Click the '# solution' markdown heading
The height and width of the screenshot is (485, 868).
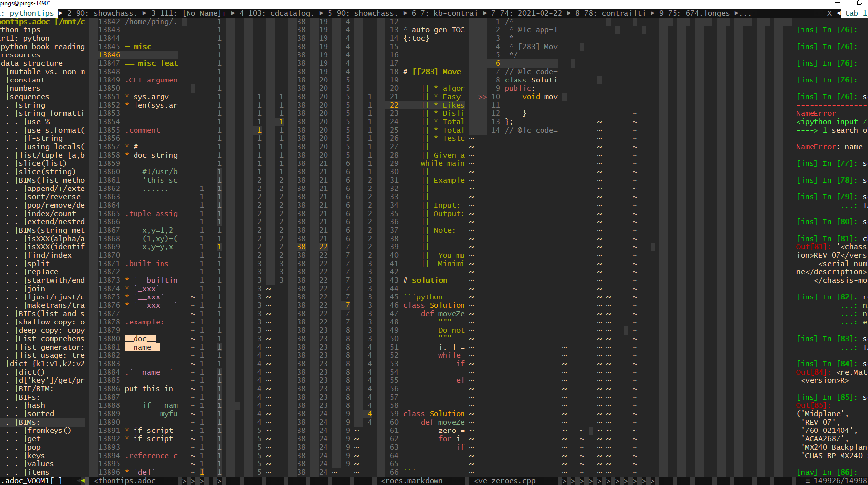pos(425,280)
